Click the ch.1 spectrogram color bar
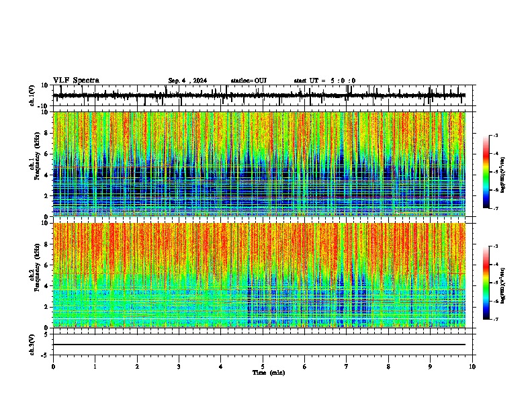This screenshot has height=411, width=532. click(486, 172)
